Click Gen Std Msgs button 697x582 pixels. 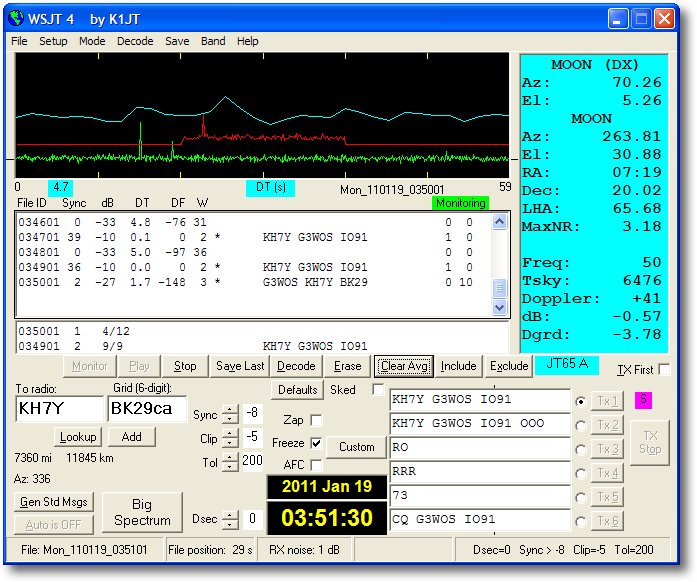click(x=54, y=502)
